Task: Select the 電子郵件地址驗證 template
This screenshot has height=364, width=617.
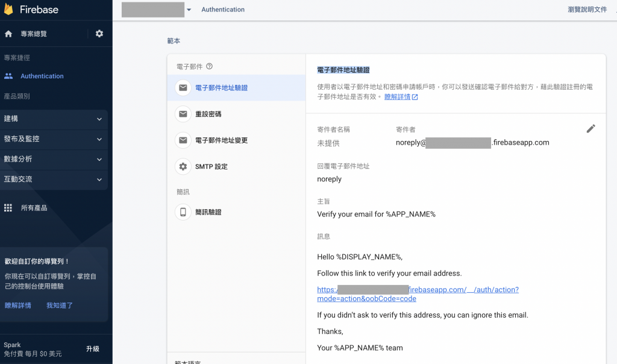Action: click(x=236, y=88)
